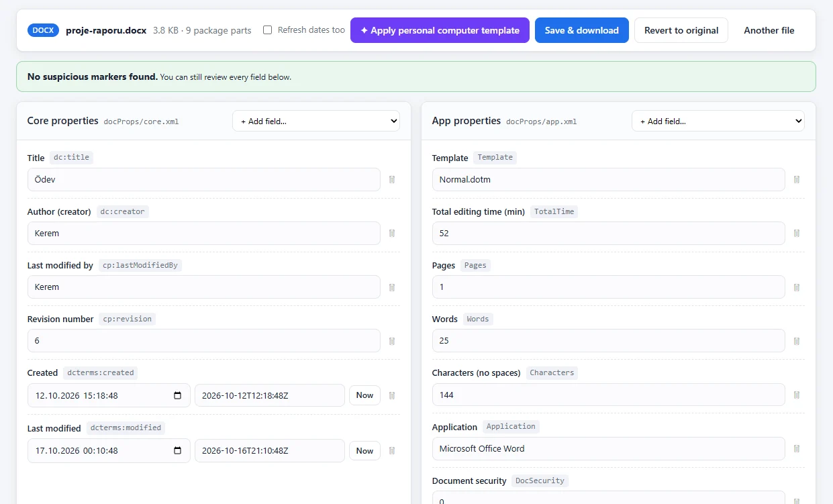Open Core properties Add field dropdown

point(316,121)
